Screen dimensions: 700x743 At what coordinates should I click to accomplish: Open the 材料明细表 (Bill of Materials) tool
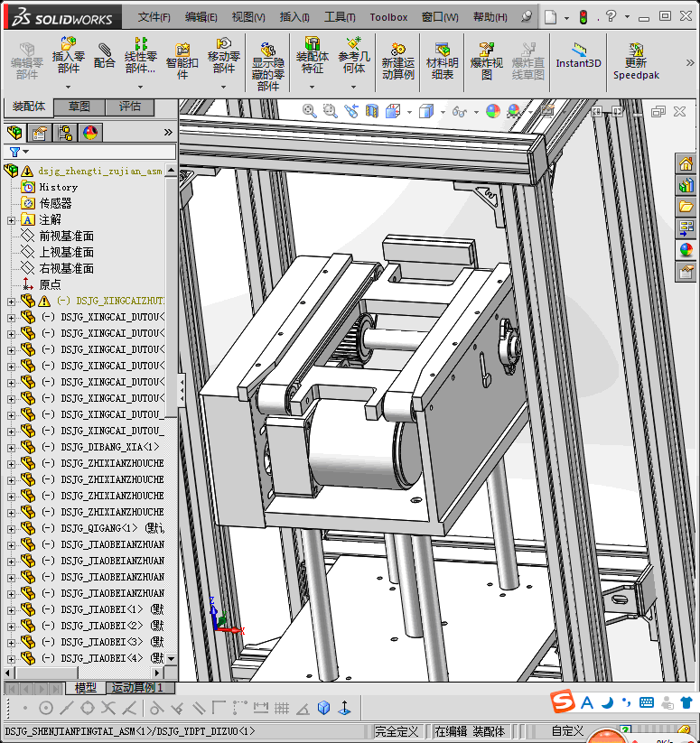[x=442, y=60]
